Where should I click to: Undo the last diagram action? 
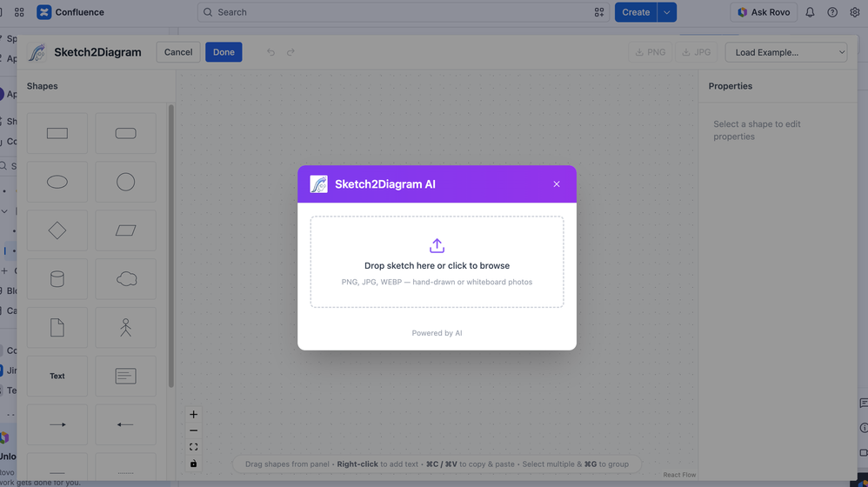coord(270,52)
